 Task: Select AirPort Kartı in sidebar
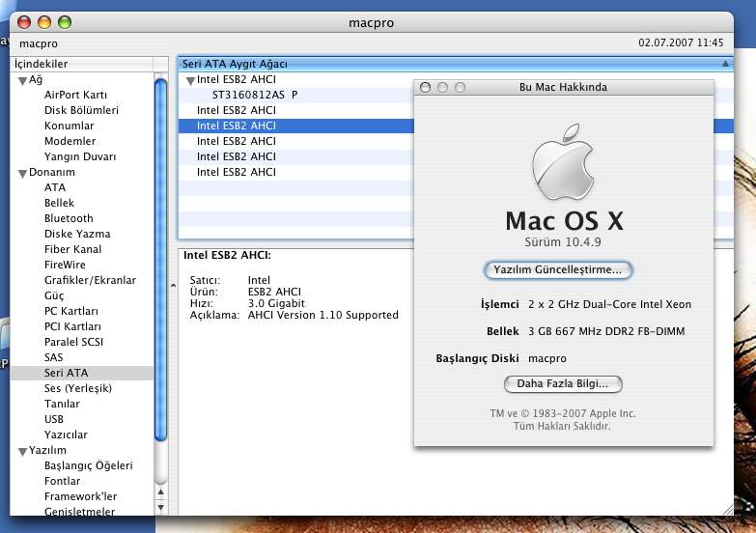75,95
